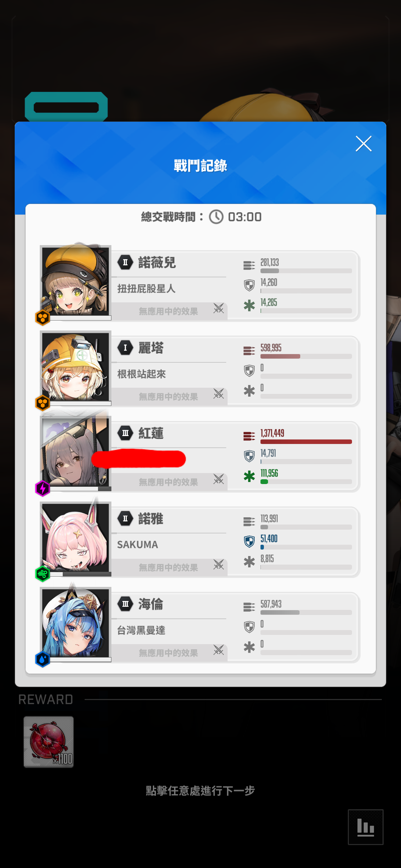Select 麗塔 character portrait
The image size is (401, 868).
tap(75, 366)
